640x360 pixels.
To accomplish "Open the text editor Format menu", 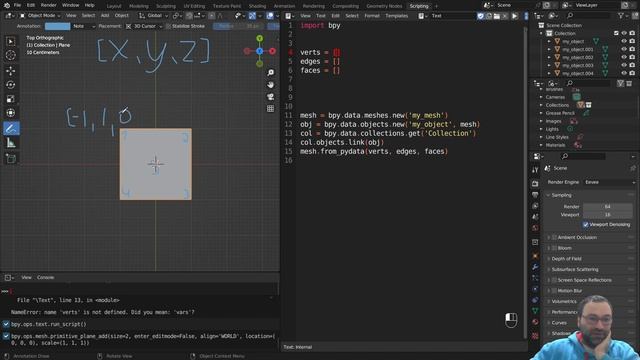I will (372, 16).
